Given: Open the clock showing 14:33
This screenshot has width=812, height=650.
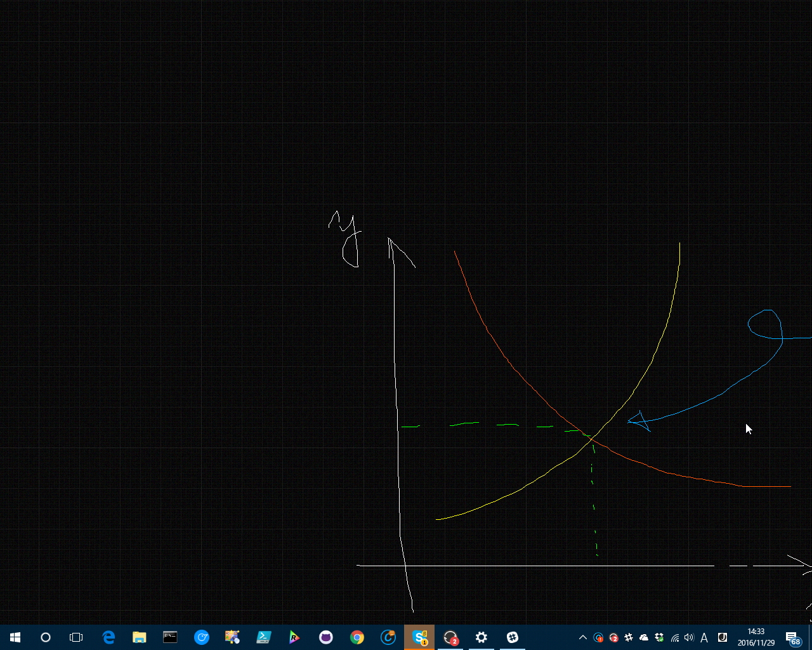Looking at the screenshot, I should (x=756, y=637).
